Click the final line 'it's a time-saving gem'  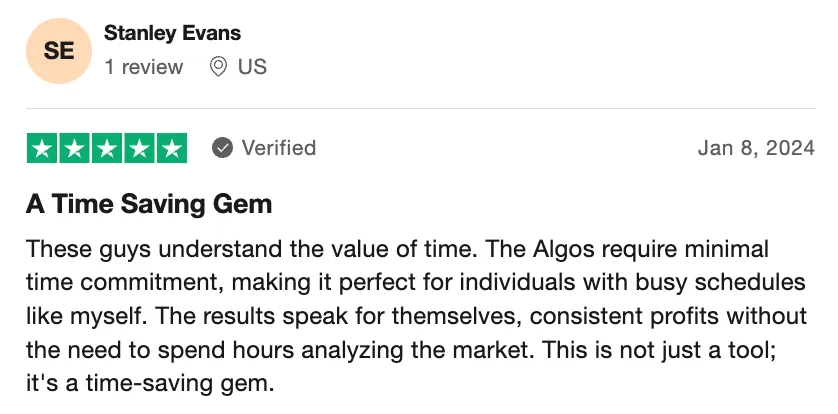pyautogui.click(x=150, y=384)
